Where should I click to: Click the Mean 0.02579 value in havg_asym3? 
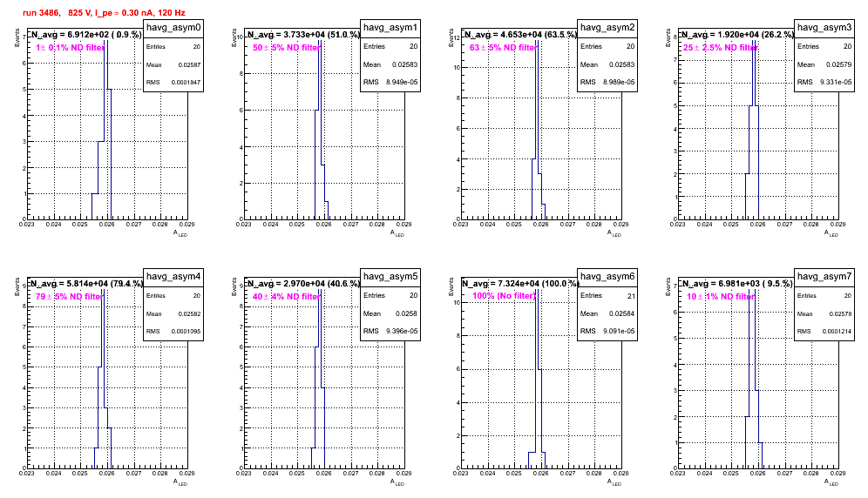pos(839,64)
